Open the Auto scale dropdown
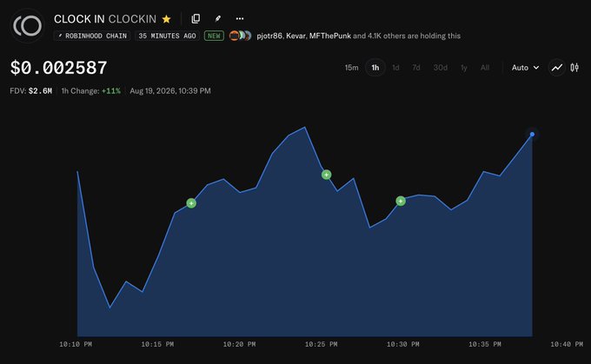Viewport: 591px width, 364px height. tap(525, 68)
